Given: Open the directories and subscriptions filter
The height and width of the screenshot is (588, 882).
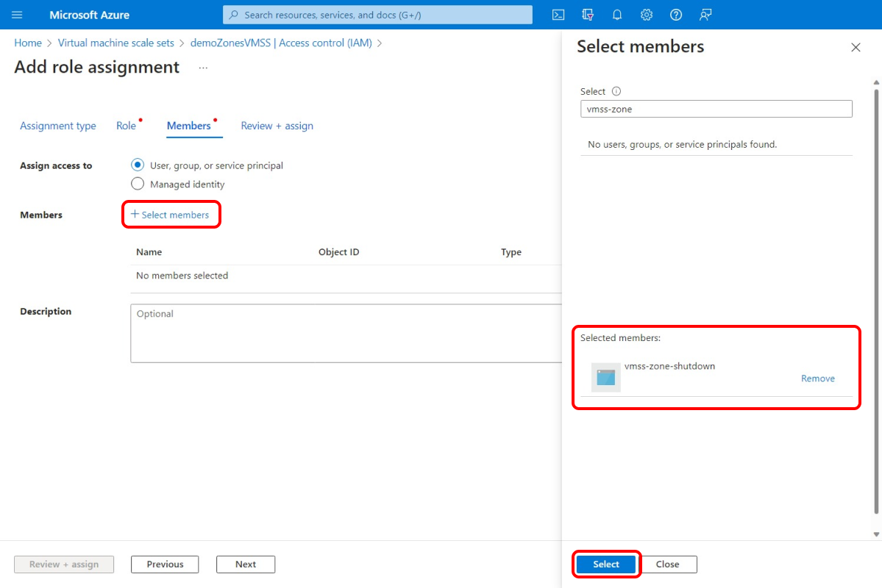Looking at the screenshot, I should (587, 15).
